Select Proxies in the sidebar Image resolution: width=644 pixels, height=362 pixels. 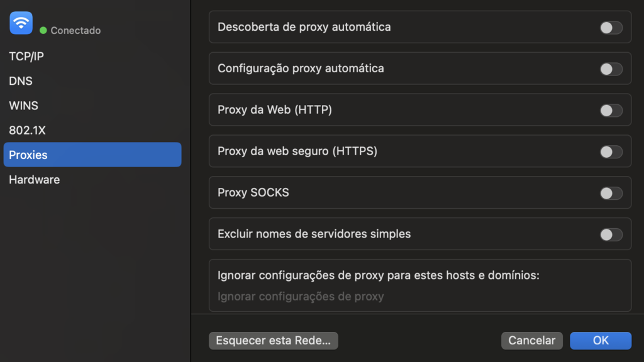click(x=29, y=155)
